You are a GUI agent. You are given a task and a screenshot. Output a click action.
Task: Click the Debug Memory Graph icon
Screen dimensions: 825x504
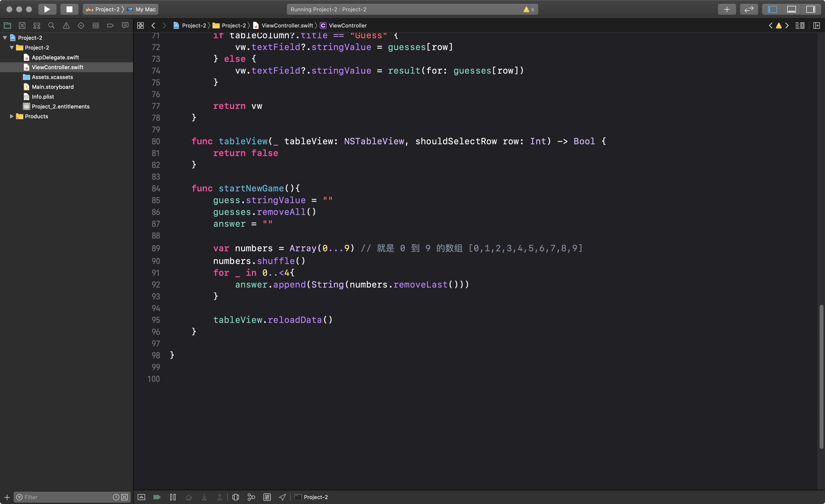pos(251,497)
